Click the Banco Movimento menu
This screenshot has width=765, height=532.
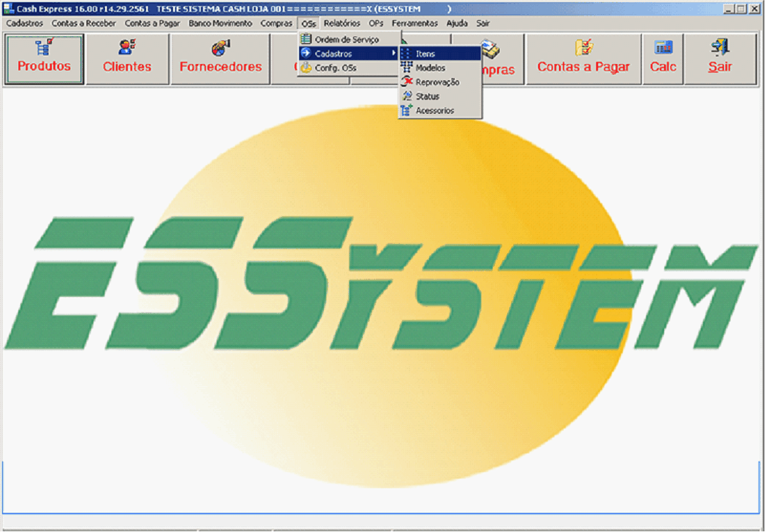(220, 23)
